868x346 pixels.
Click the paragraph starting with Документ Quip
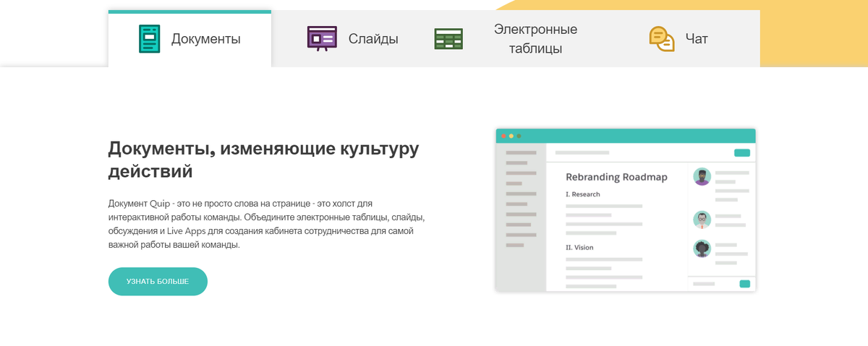pyautogui.click(x=266, y=224)
